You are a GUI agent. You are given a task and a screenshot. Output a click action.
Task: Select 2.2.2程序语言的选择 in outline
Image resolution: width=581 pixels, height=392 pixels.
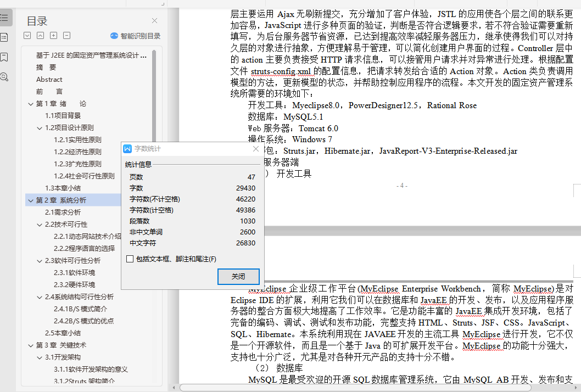click(84, 249)
